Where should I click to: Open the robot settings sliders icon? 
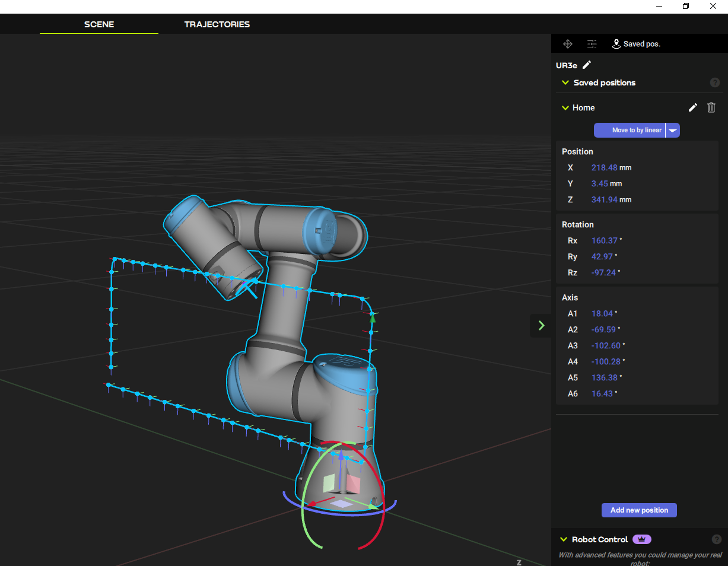coord(592,43)
